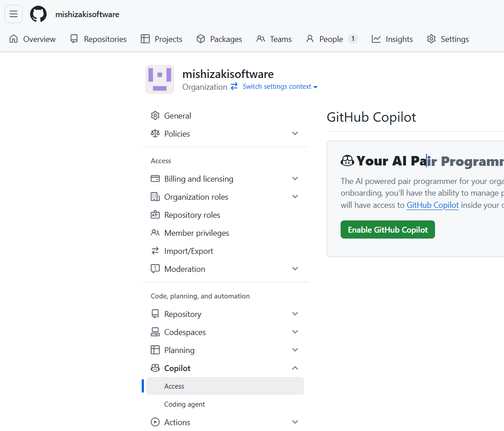Click the Packages cube icon
504x431 pixels.
(x=201, y=39)
